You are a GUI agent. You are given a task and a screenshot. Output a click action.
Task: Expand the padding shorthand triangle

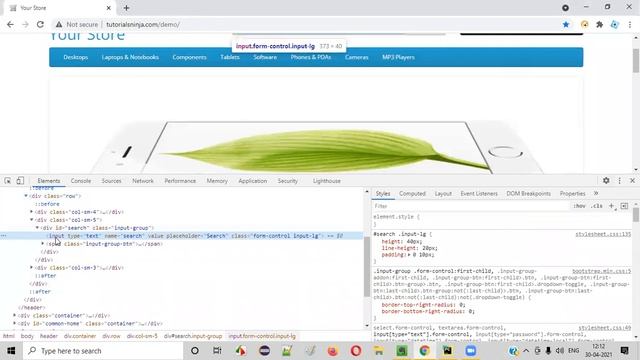[x=409, y=255]
